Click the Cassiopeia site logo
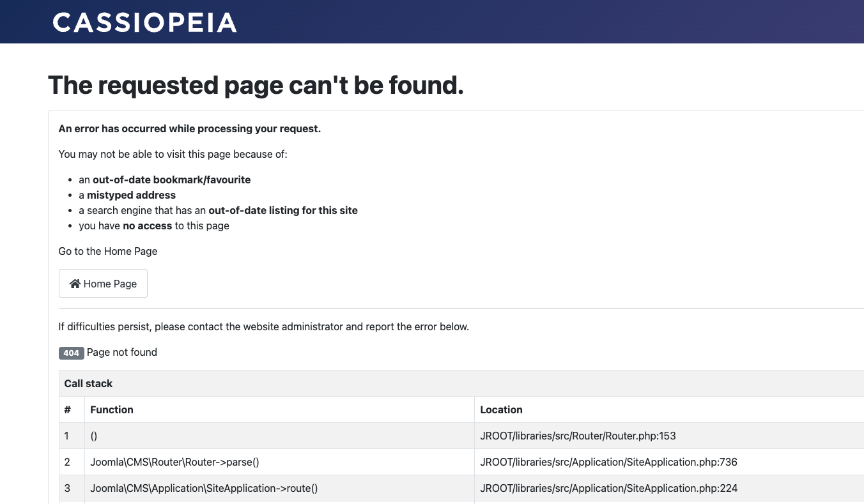Screen dimensions: 864x504 (x=144, y=23)
